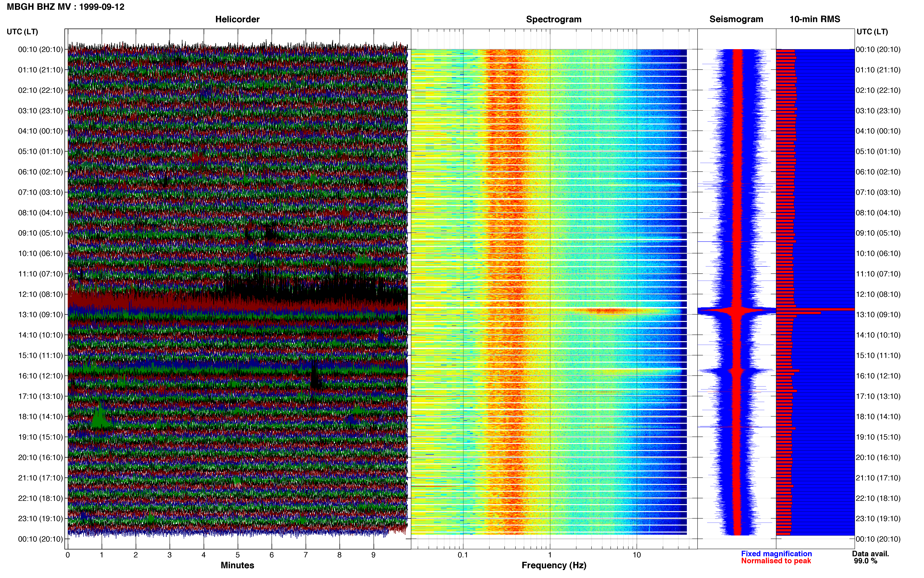Click '15:10 (11:10)' label right of RMS panel
This screenshot has height=578, width=924.
click(878, 356)
